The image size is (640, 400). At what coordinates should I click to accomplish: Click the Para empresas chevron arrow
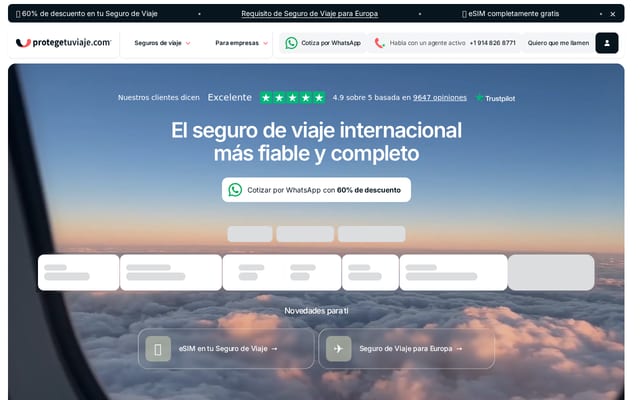pos(265,43)
